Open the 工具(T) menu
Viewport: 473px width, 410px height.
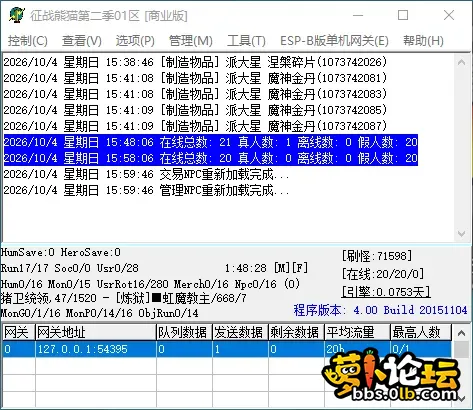tap(246, 41)
